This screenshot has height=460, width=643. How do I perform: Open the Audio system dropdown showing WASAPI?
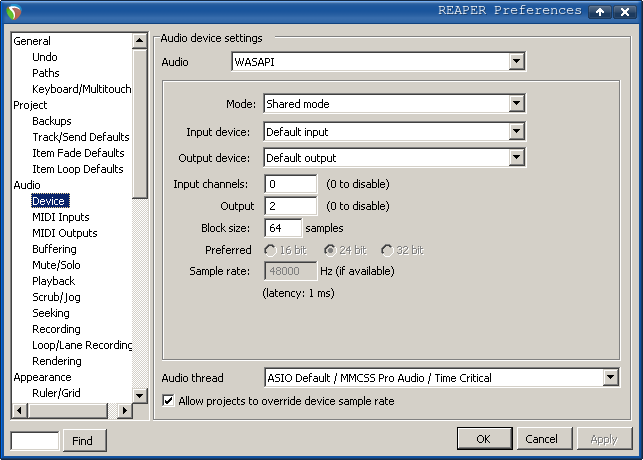(378, 61)
